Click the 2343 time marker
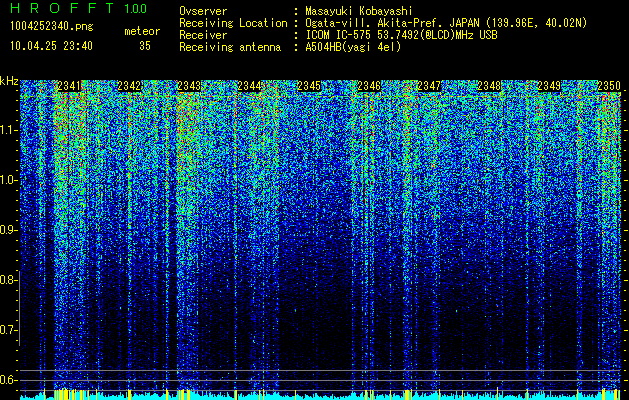 (189, 86)
